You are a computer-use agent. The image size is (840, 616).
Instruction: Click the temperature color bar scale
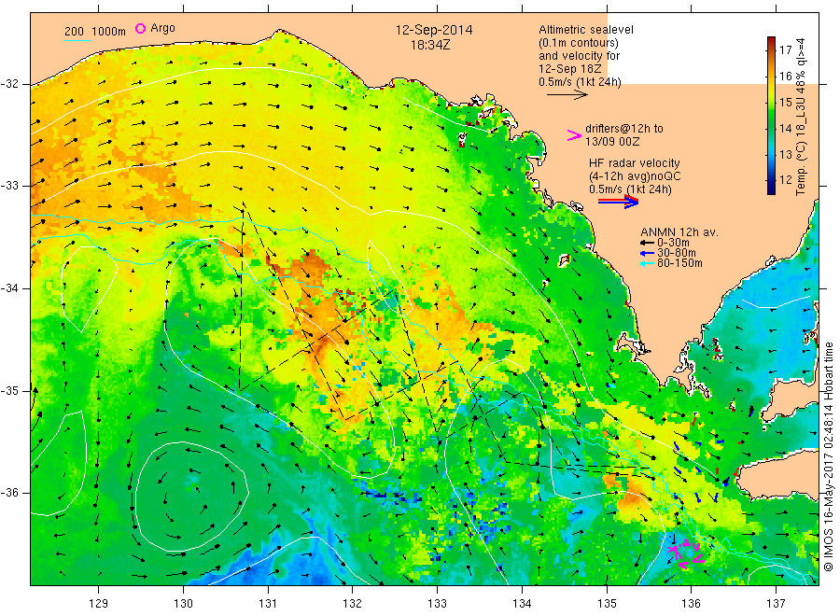[x=772, y=115]
